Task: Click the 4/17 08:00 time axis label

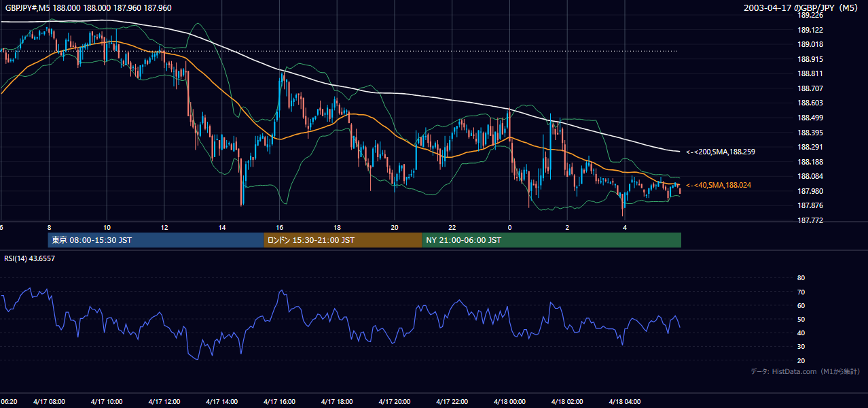Action: 49,402
